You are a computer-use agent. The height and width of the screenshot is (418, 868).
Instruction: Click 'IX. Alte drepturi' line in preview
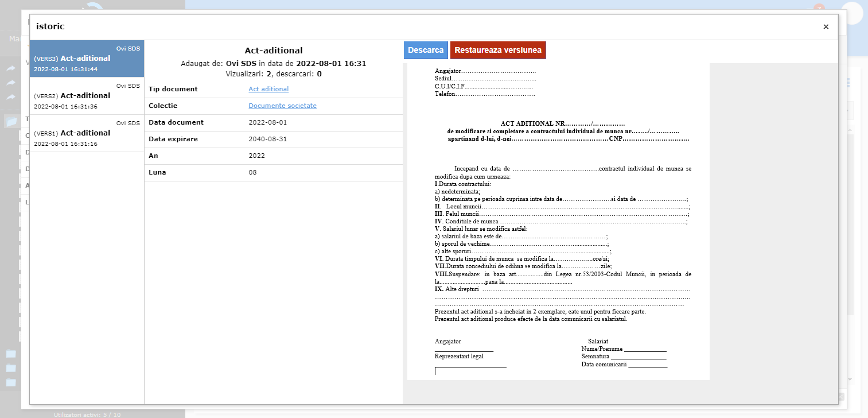pyautogui.click(x=562, y=289)
